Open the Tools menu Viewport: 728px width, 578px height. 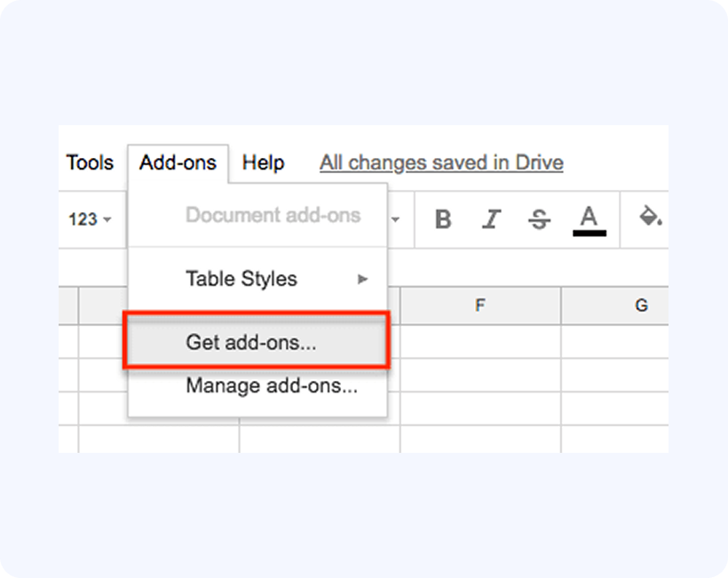click(90, 162)
